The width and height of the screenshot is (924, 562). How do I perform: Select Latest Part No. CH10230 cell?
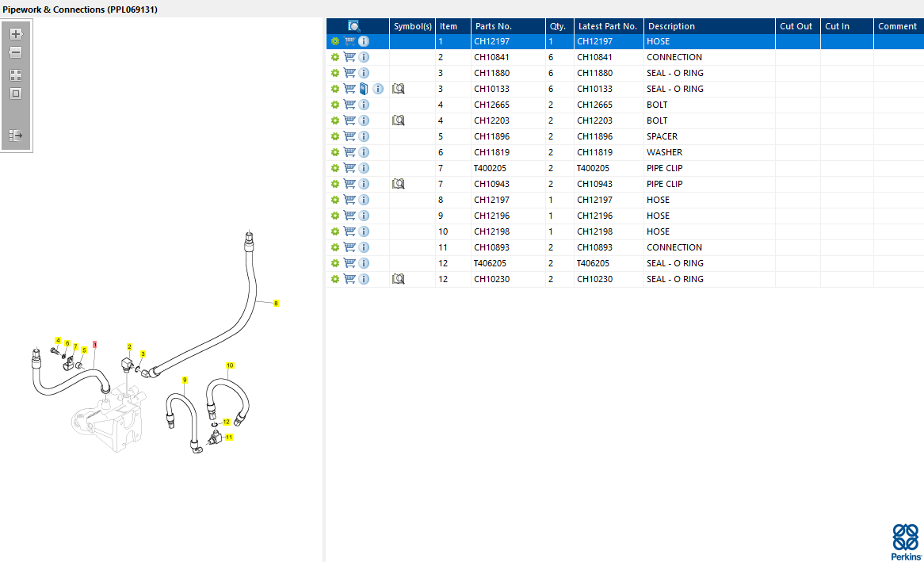[609, 279]
